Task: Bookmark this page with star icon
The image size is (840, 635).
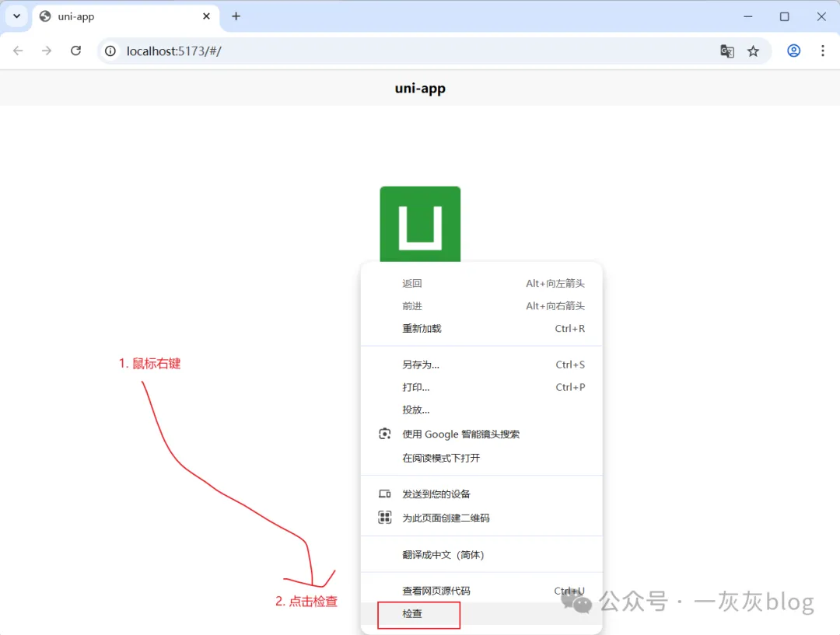Action: [753, 51]
